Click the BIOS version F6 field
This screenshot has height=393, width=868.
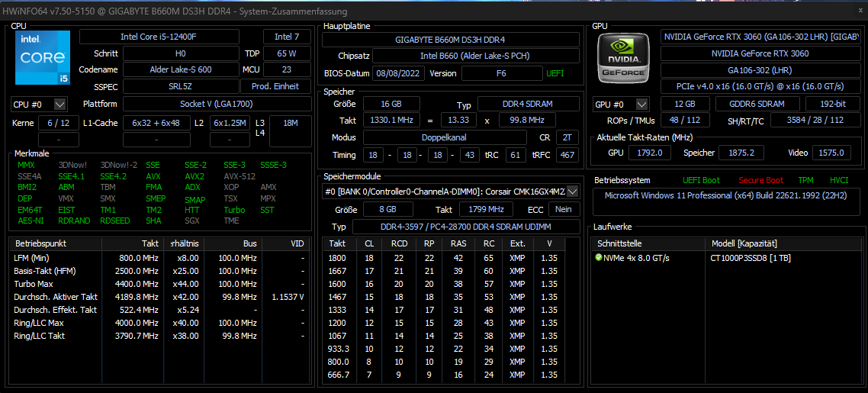[502, 73]
